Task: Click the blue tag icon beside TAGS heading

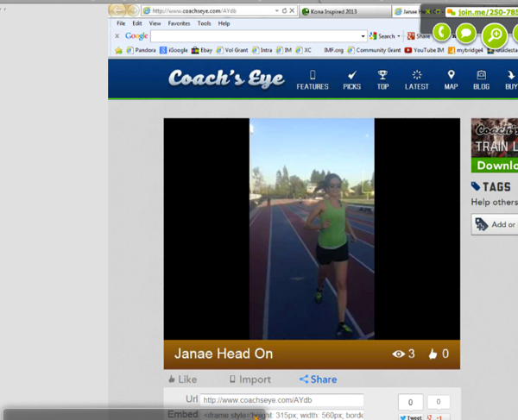Action: coord(476,186)
